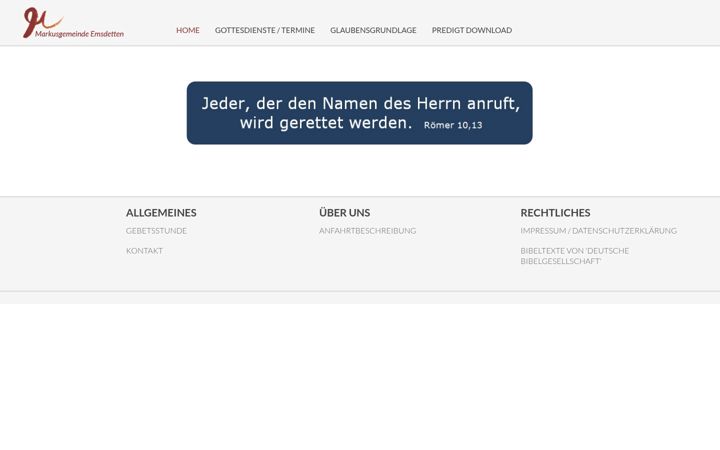
Task: Click the Markusgemeinde Emsdetten logo
Action: (x=73, y=22)
